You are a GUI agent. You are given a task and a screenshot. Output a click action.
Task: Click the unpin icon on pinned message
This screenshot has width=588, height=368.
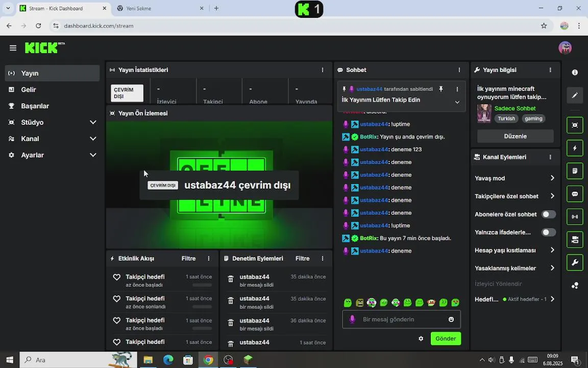pyautogui.click(x=441, y=89)
